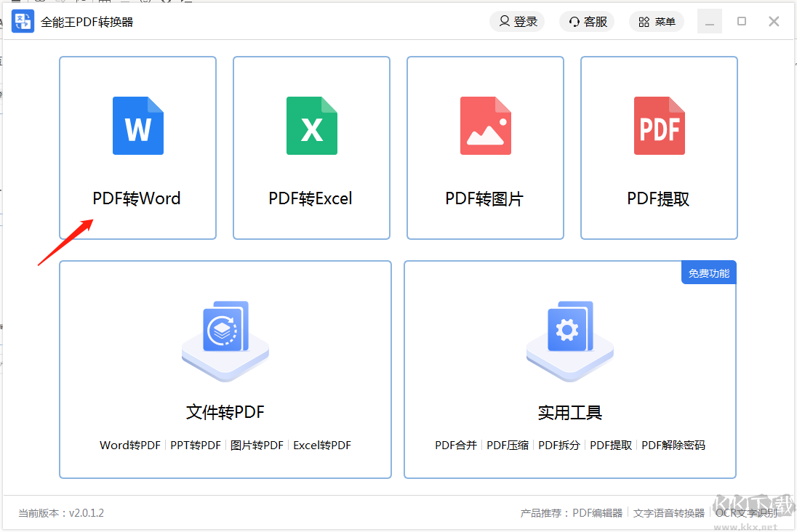Click the blue Word document icon
This screenshot has height=532, width=797.
(138, 126)
